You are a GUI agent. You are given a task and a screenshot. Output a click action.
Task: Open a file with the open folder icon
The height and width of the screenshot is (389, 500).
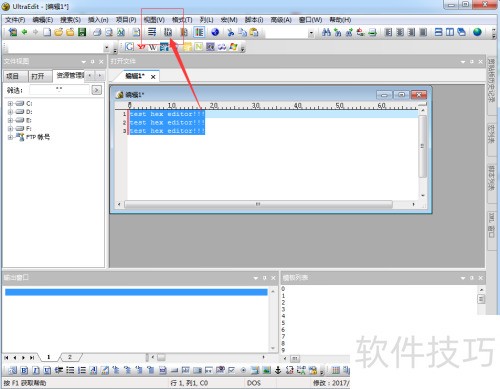[x=59, y=32]
